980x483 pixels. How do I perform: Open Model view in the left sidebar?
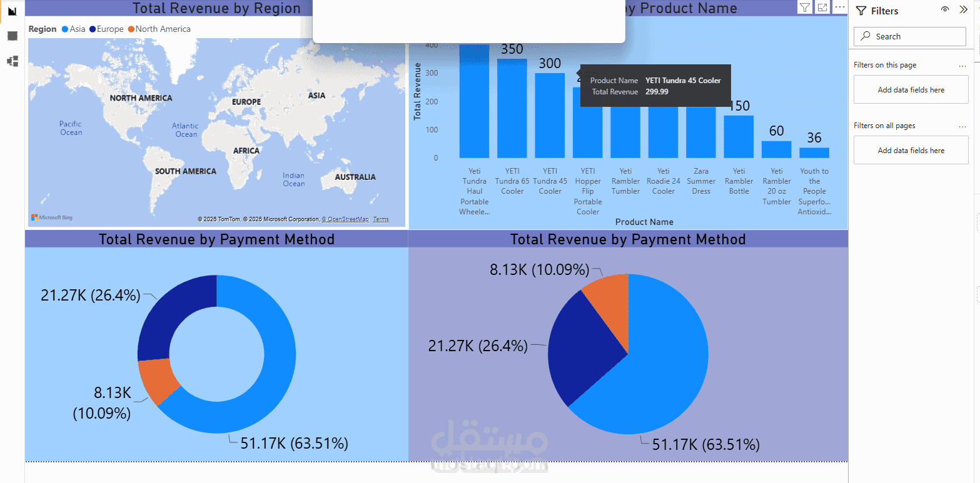click(x=12, y=61)
